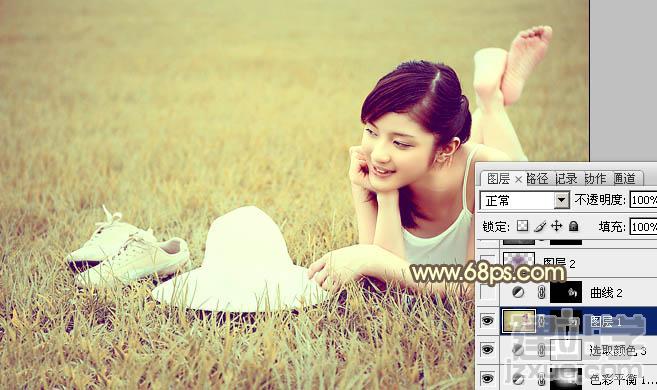Hide the 图层 1 layer via eye icon

pos(487,321)
